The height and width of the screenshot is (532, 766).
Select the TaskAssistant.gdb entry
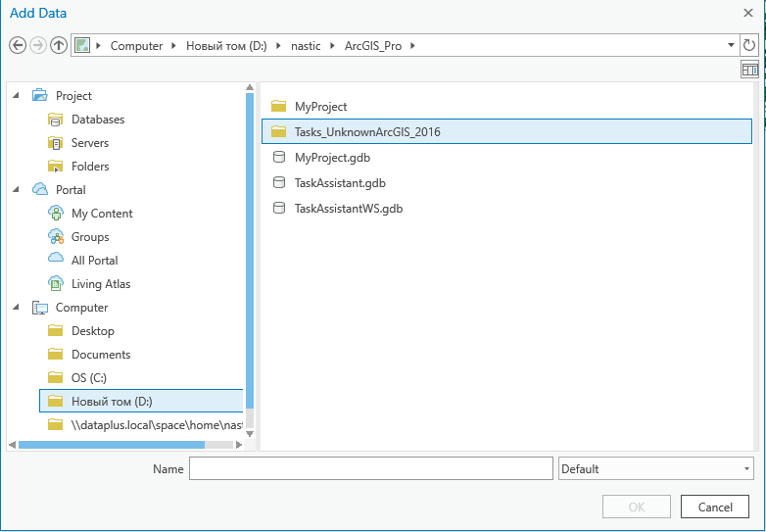(x=340, y=183)
